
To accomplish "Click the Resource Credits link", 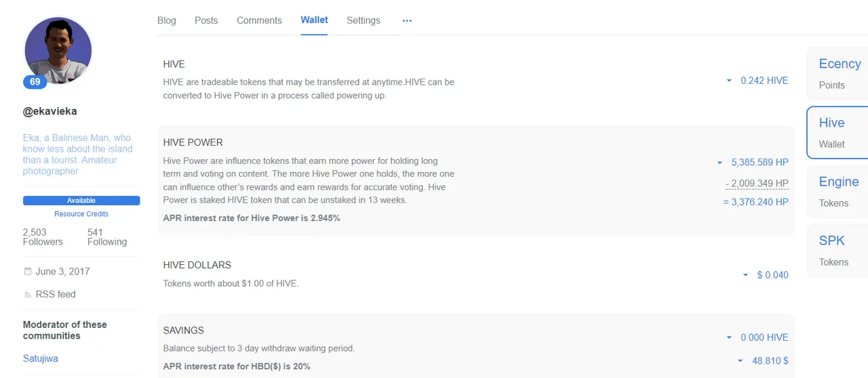I will coord(81,214).
